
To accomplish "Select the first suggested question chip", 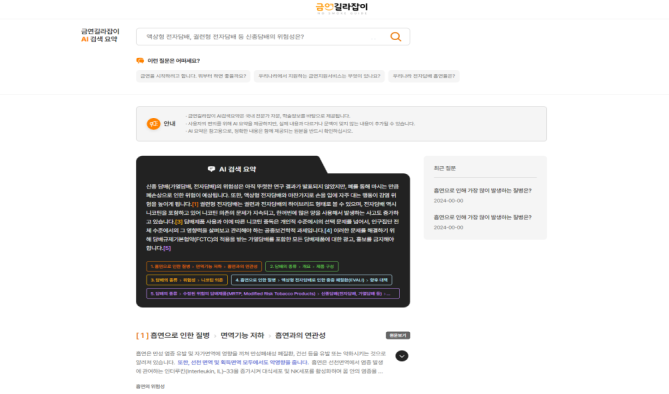I will click(193, 76).
